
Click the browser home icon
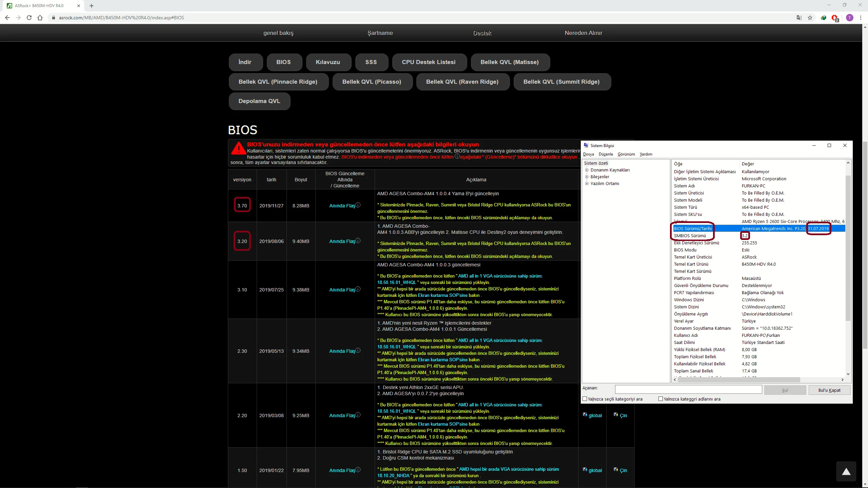coord(40,18)
